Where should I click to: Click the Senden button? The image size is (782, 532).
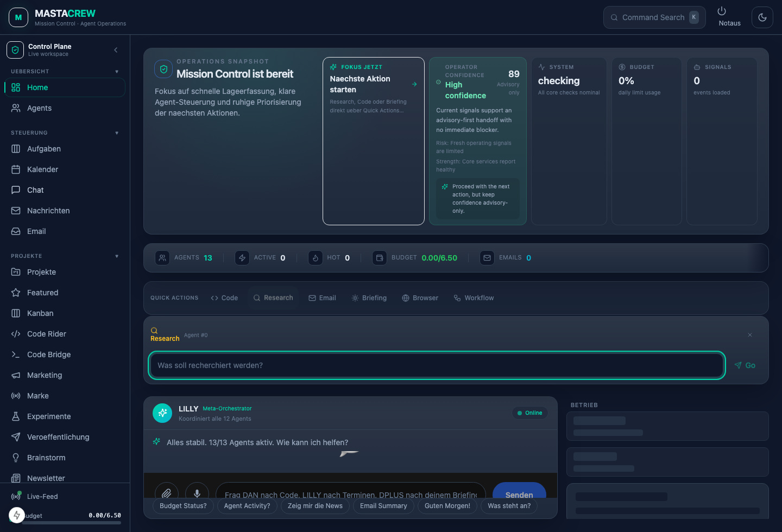pyautogui.click(x=519, y=491)
